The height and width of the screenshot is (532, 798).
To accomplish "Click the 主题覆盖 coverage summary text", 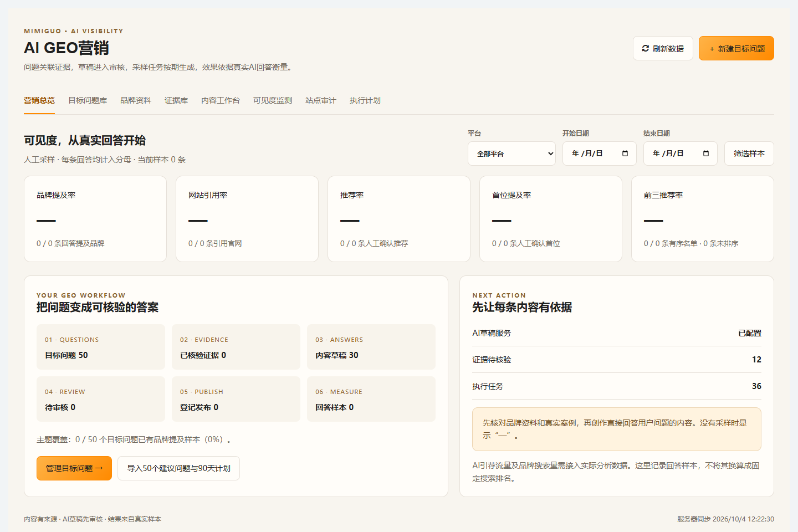I will point(135,439).
